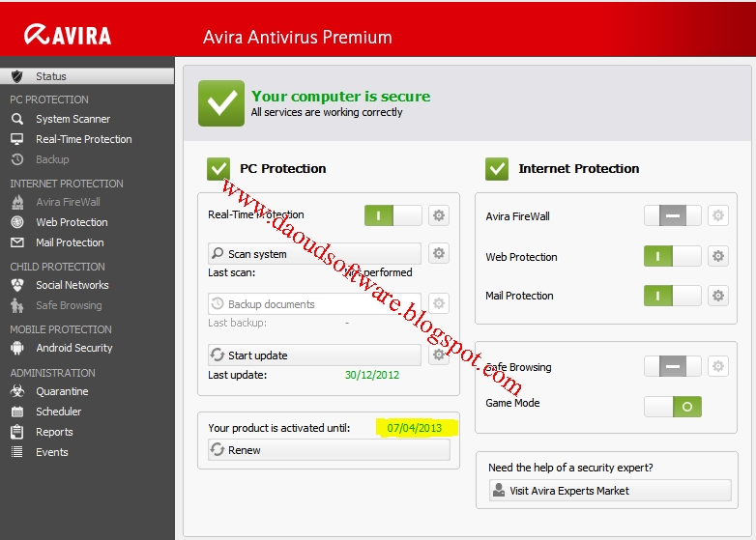
Task: Open Mail Protection settings gear
Action: pyautogui.click(x=718, y=296)
